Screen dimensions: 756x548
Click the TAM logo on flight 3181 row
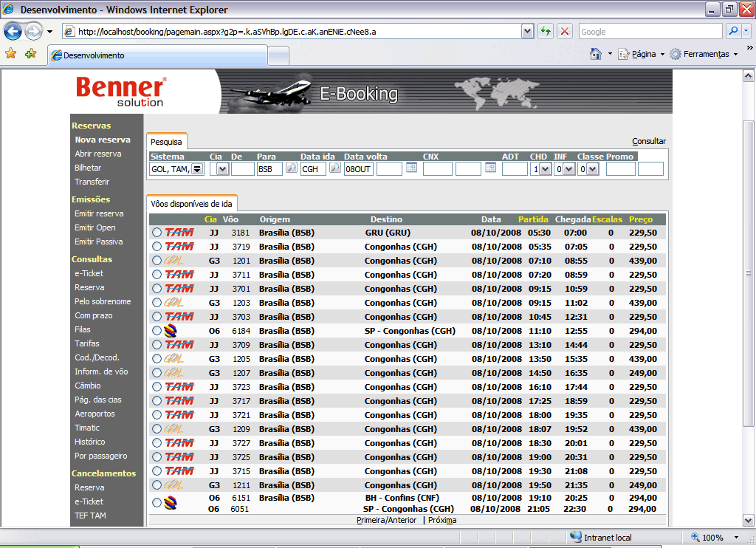pos(179,233)
